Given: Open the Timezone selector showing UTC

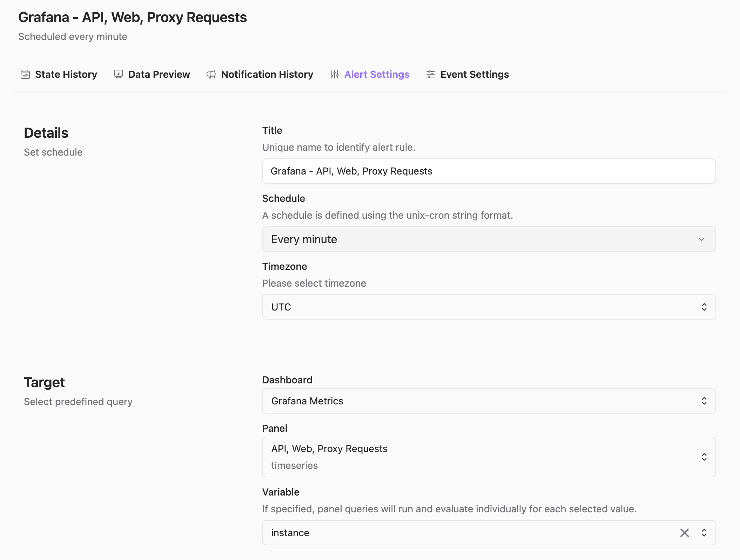Looking at the screenshot, I should [489, 307].
